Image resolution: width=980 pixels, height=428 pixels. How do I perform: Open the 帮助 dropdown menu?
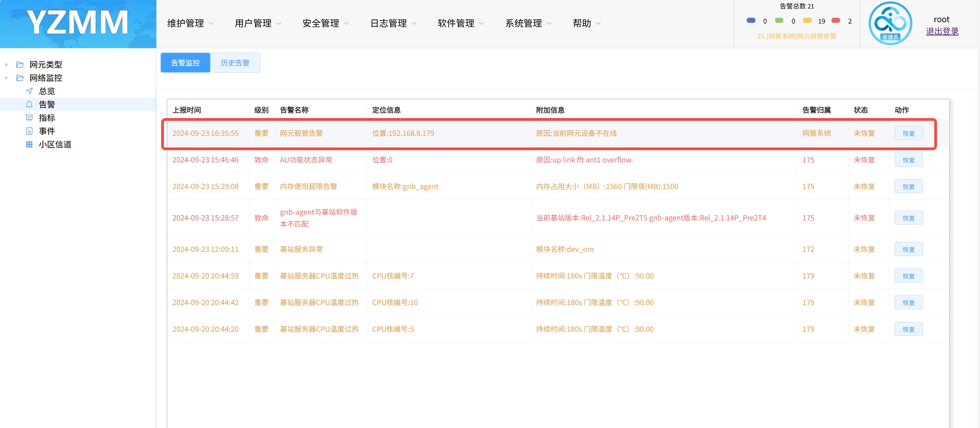[x=587, y=23]
